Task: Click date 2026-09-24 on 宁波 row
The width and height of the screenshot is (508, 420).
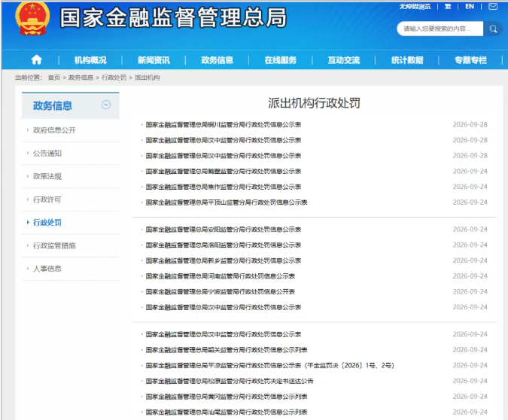Action: 470,292
